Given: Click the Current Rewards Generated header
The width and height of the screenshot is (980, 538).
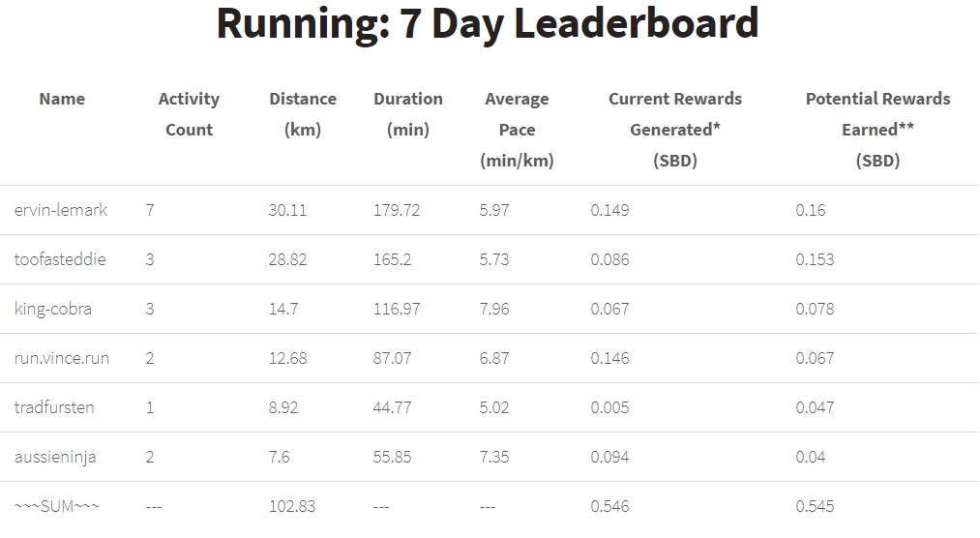Looking at the screenshot, I should click(x=675, y=130).
